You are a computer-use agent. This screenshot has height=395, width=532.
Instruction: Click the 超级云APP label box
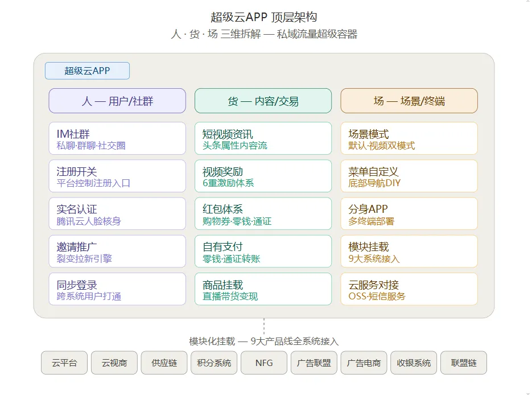(87, 71)
